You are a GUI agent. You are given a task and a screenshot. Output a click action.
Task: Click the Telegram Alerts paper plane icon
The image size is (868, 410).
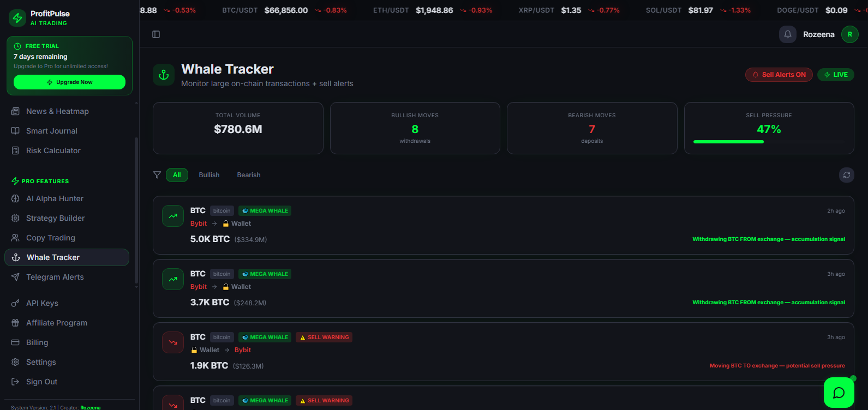15,277
